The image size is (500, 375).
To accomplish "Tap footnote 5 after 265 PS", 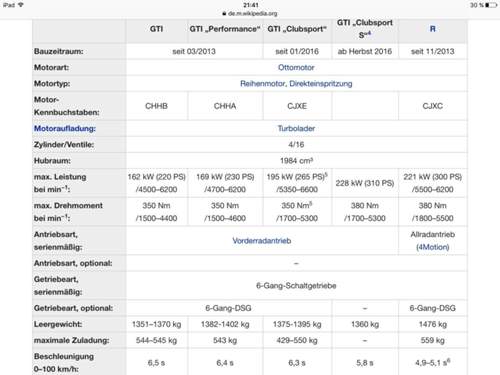I will click(x=326, y=174).
